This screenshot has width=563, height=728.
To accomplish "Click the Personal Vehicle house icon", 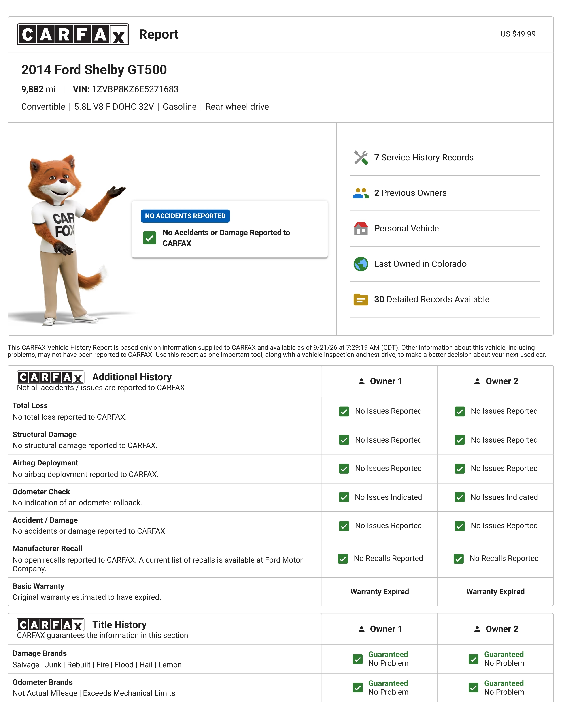I will coord(361,229).
